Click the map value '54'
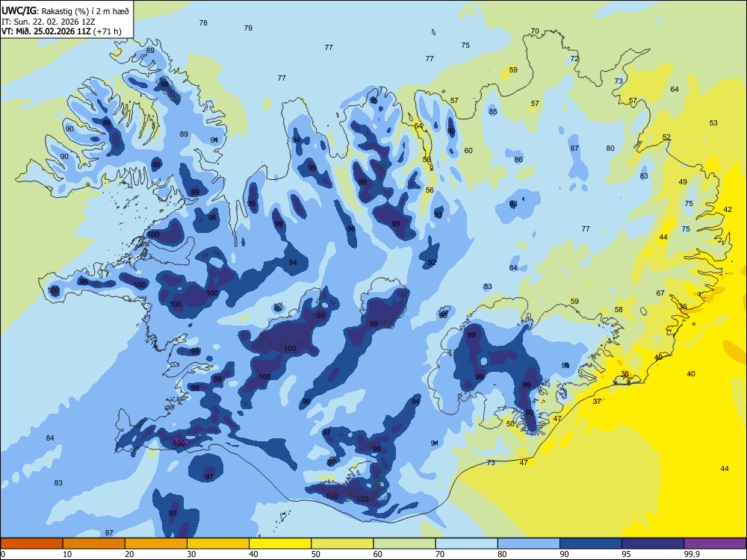Screen dimensions: 747x560 [419, 126]
